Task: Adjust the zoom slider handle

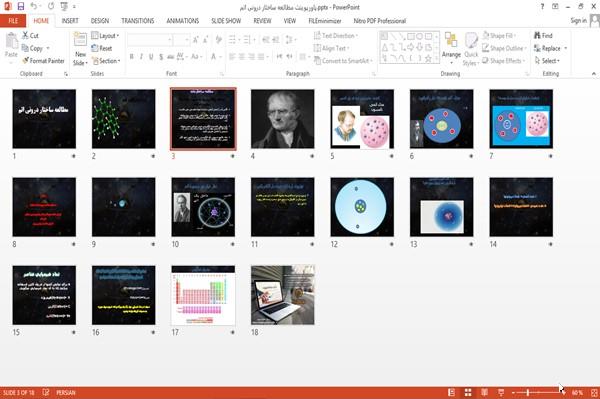Action: click(x=528, y=392)
